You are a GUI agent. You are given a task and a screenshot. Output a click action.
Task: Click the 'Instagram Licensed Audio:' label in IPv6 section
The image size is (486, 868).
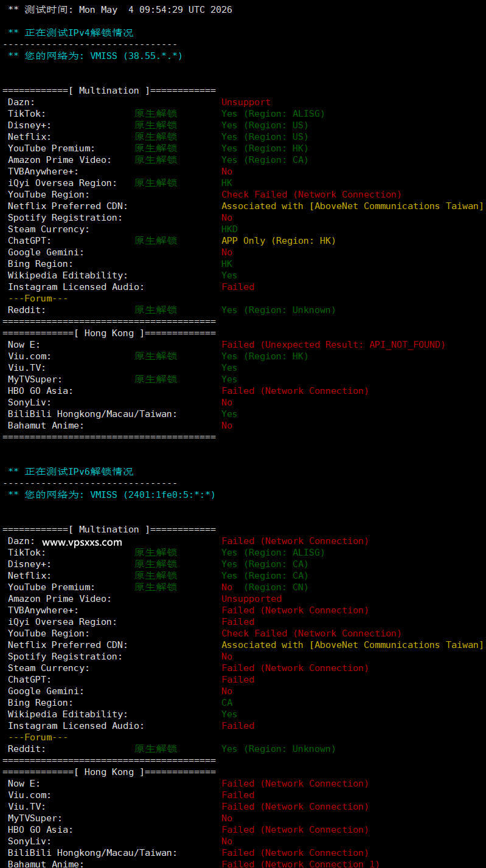click(x=76, y=726)
